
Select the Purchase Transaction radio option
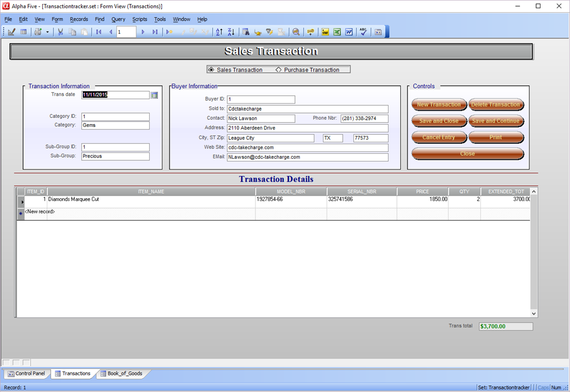point(278,70)
